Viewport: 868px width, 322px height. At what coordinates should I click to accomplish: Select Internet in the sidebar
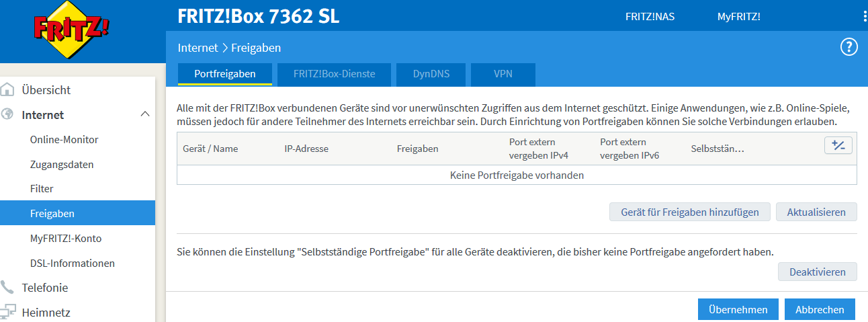tap(43, 115)
